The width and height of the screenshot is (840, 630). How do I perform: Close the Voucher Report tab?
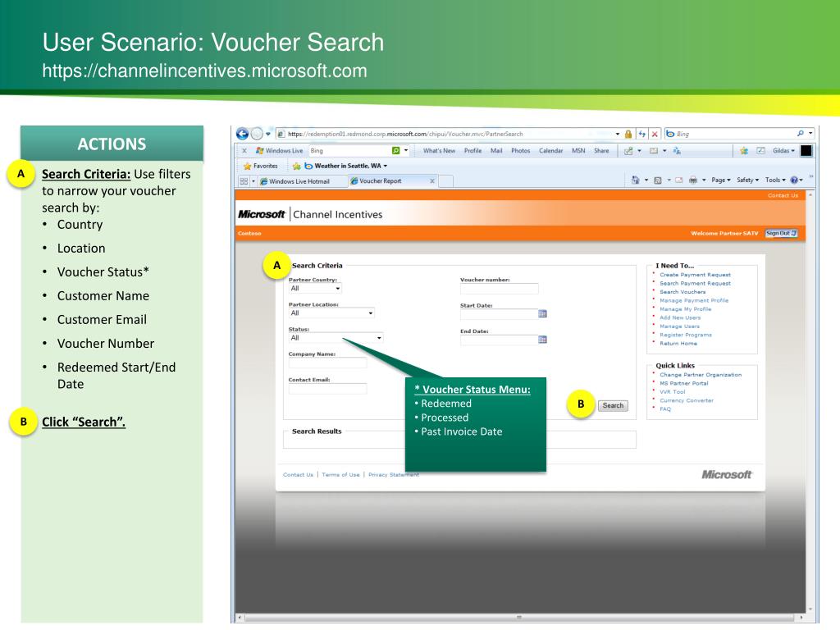point(432,181)
